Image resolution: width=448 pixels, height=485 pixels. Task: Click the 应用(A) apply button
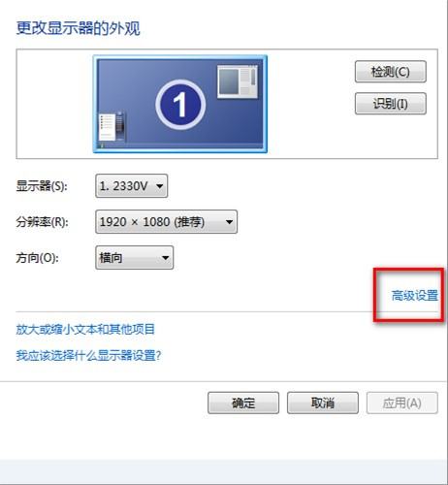[x=402, y=403]
